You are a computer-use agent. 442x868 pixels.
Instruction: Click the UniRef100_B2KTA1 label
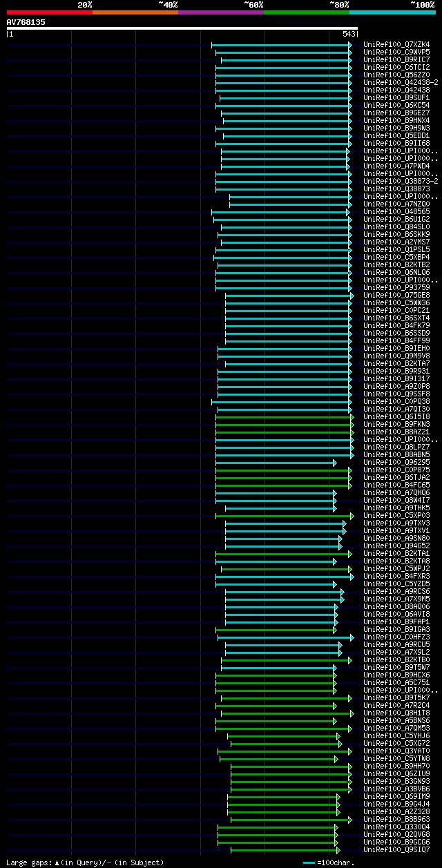[x=396, y=553]
